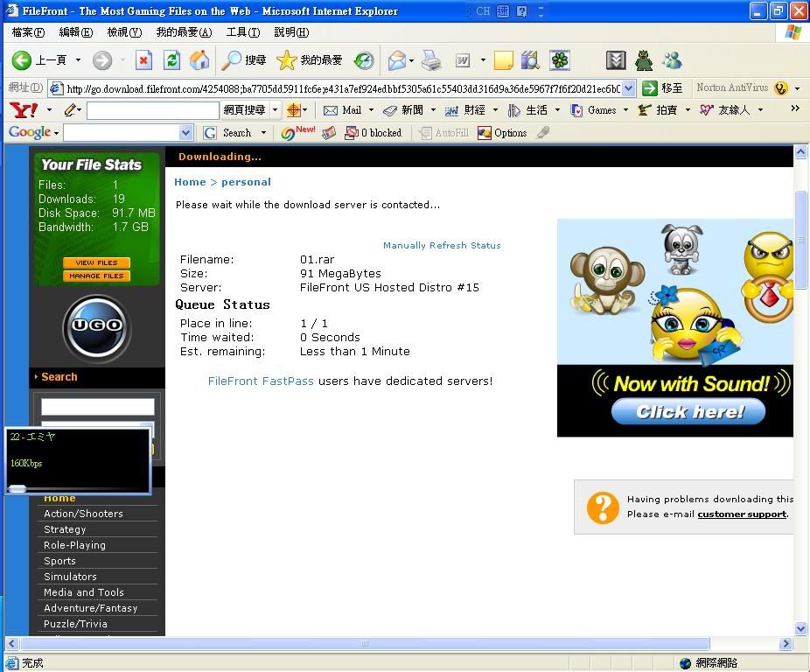Open Favorites star button
810x672 pixels.
(310, 60)
